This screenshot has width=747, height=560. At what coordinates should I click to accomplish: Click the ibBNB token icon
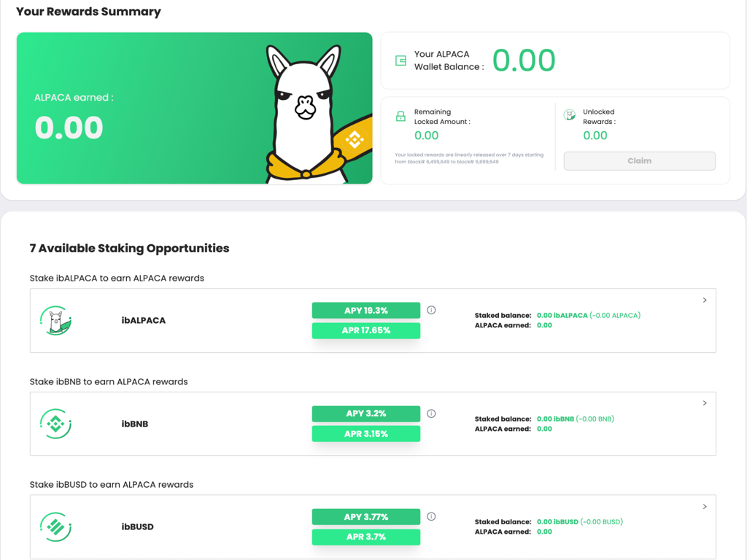click(55, 424)
